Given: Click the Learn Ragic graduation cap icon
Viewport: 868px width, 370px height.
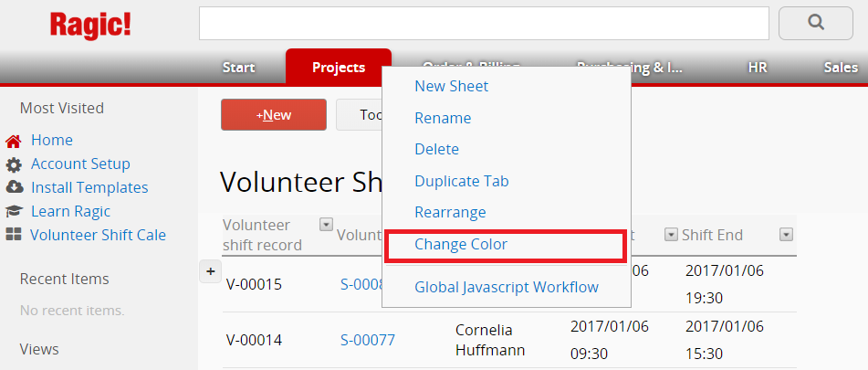Looking at the screenshot, I should (x=14, y=212).
